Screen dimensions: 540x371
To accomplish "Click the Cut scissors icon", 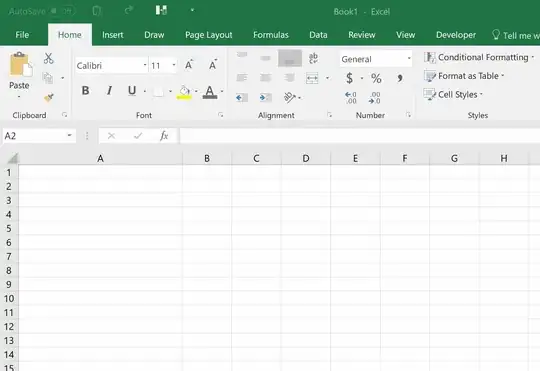I will [49, 58].
